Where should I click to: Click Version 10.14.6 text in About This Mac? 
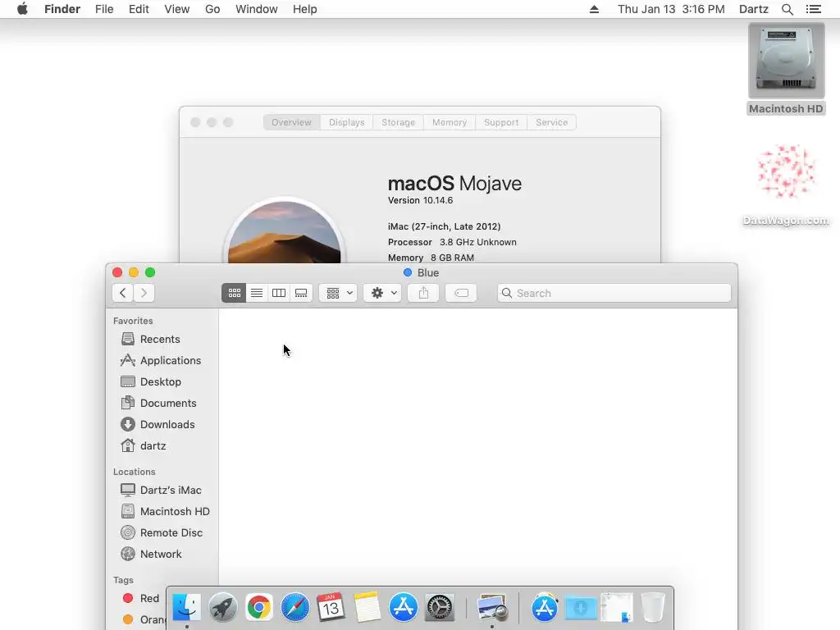pyautogui.click(x=421, y=200)
